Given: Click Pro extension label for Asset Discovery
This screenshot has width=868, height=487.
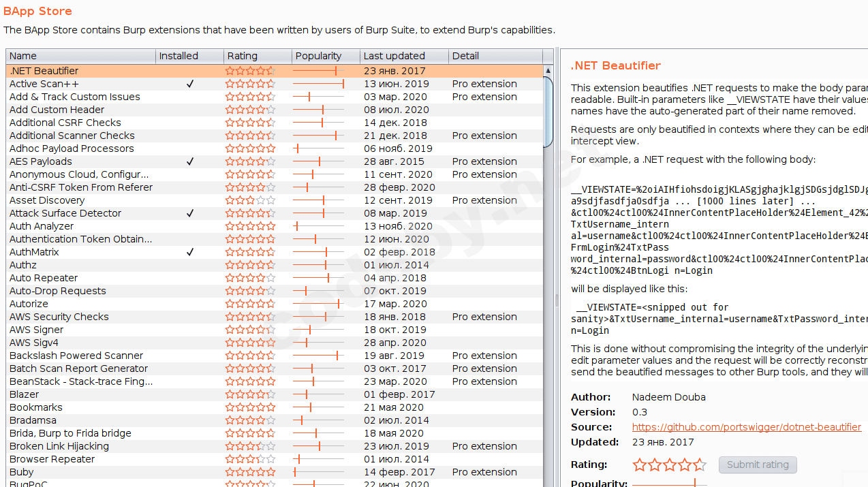Looking at the screenshot, I should (x=484, y=200).
